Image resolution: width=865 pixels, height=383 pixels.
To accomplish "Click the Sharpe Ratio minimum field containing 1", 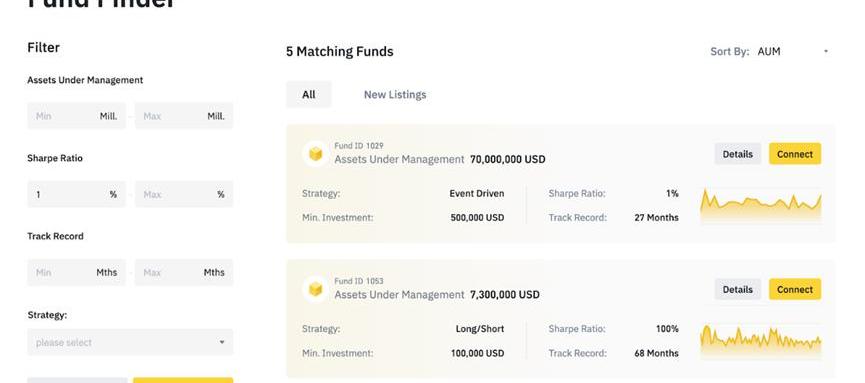I will click(x=77, y=194).
